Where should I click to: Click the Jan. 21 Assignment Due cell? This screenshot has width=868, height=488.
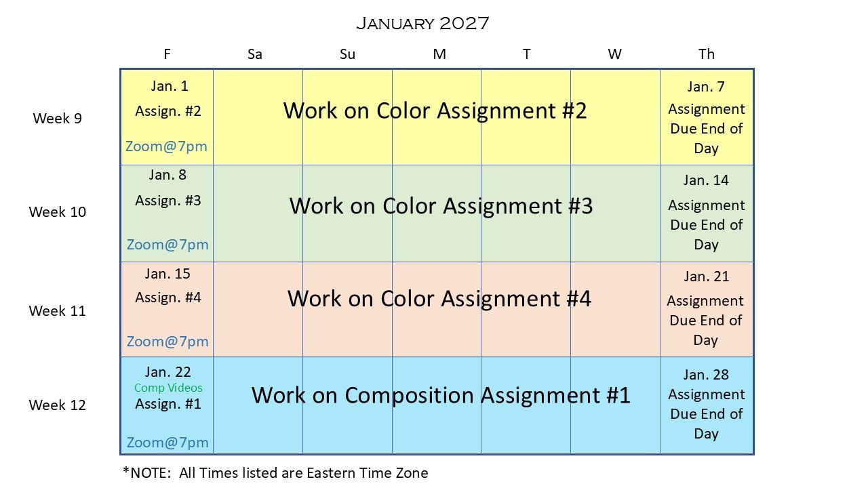[707, 309]
